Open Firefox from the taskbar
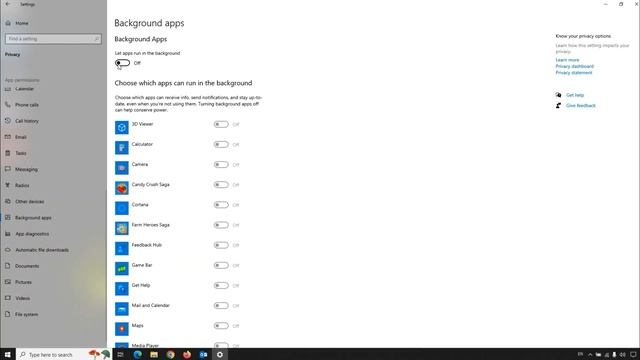The width and height of the screenshot is (640, 360). 187,354
